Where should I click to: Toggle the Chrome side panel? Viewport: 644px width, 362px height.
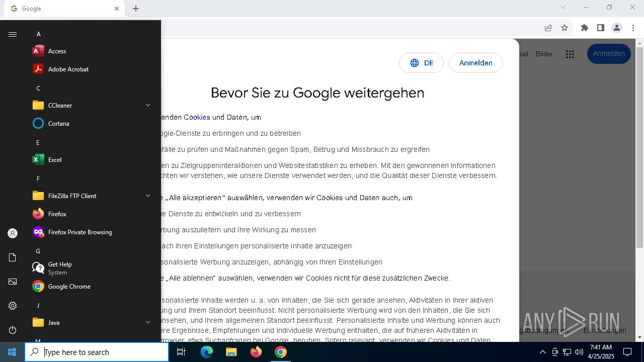point(600,28)
